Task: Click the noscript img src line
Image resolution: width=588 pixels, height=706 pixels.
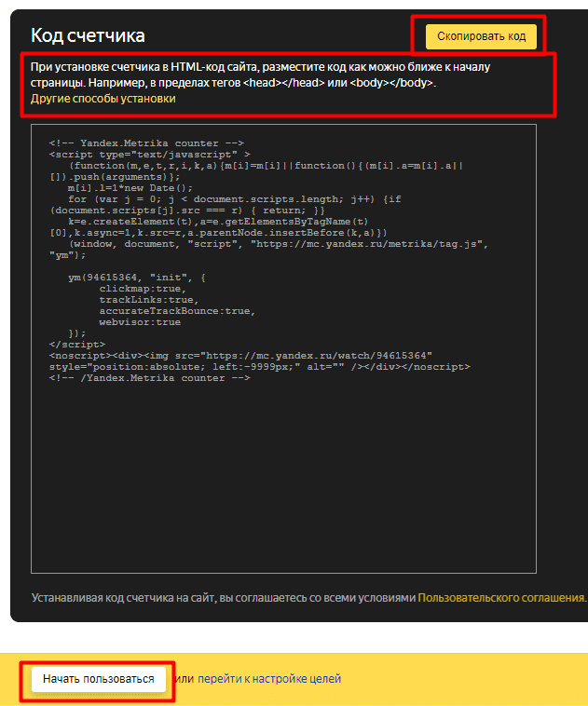Action: pos(242,356)
